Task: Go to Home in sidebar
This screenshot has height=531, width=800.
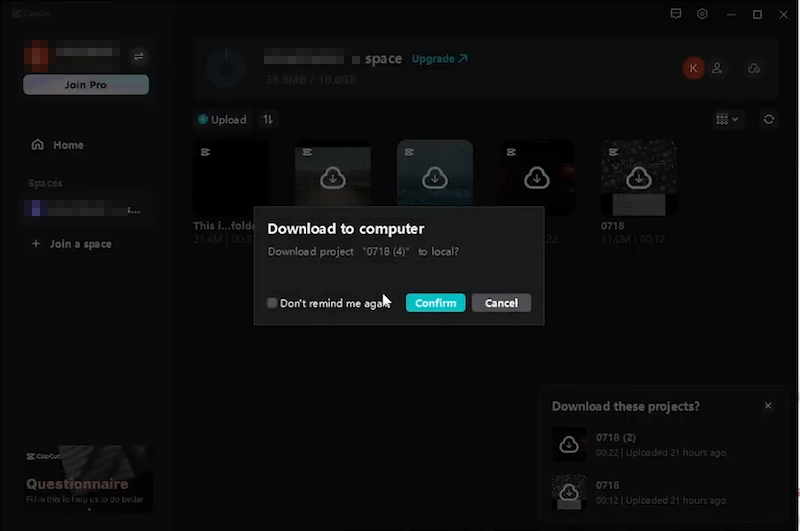Action: [68, 145]
